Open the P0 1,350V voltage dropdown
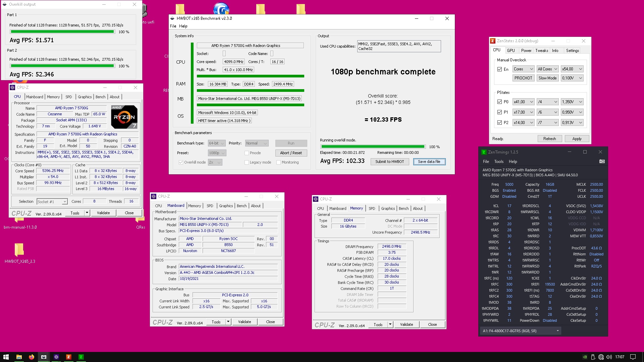 click(572, 102)
